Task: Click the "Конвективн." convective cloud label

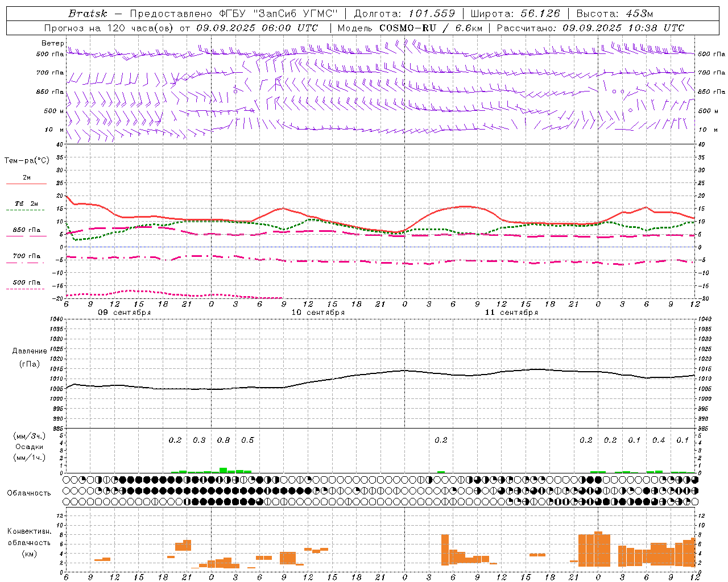Action: coord(30,531)
